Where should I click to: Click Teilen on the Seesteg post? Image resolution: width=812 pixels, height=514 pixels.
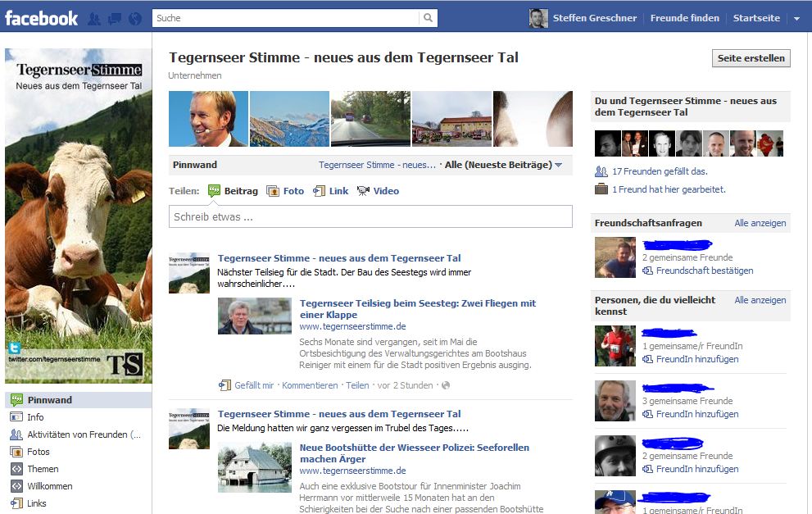357,385
